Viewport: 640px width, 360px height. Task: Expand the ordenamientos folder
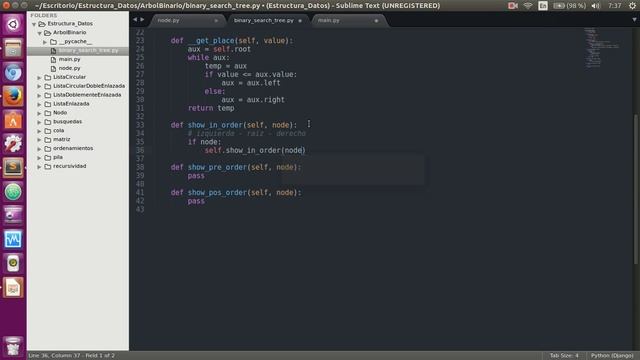[x=39, y=149]
